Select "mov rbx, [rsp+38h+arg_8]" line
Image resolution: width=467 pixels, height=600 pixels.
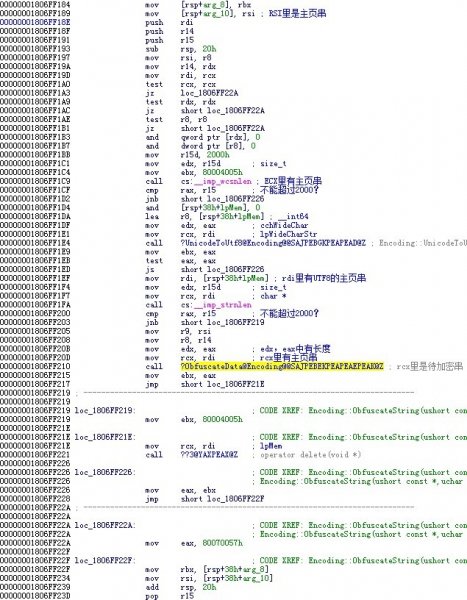pos(207,569)
